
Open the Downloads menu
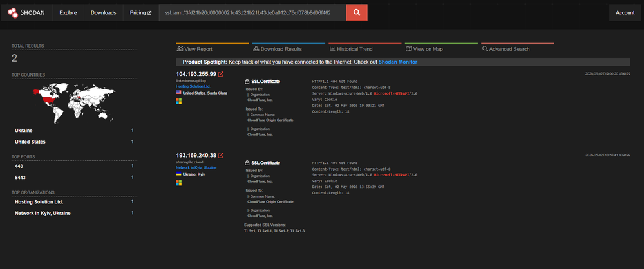pyautogui.click(x=104, y=13)
